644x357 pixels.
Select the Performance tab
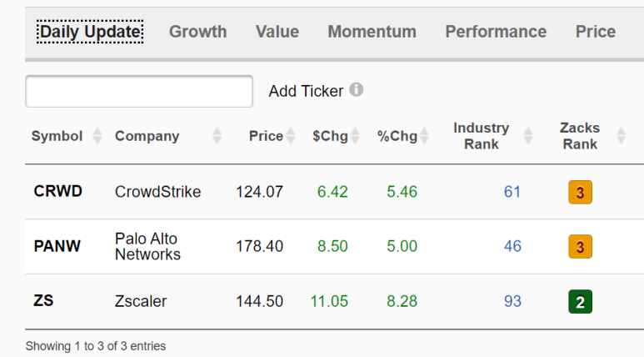coord(497,32)
